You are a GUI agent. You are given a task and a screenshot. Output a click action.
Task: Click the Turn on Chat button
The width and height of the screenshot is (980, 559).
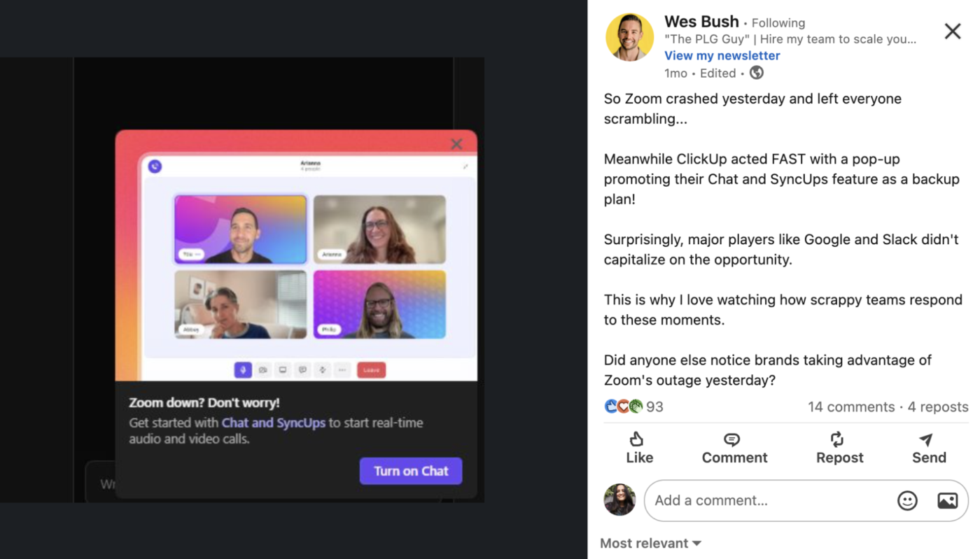tap(411, 471)
